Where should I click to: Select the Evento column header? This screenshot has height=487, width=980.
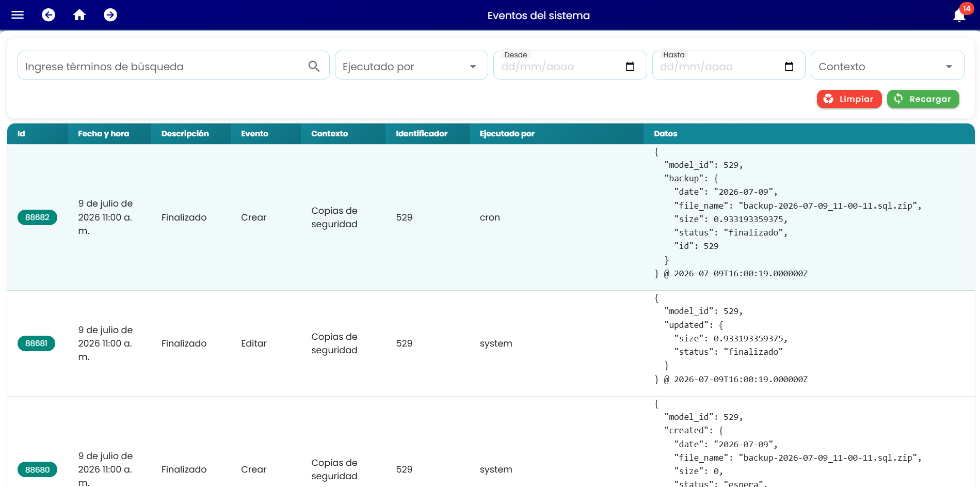254,134
